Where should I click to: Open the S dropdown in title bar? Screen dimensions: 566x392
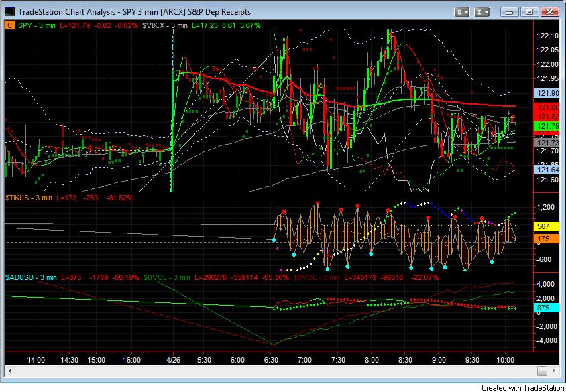click(x=461, y=12)
